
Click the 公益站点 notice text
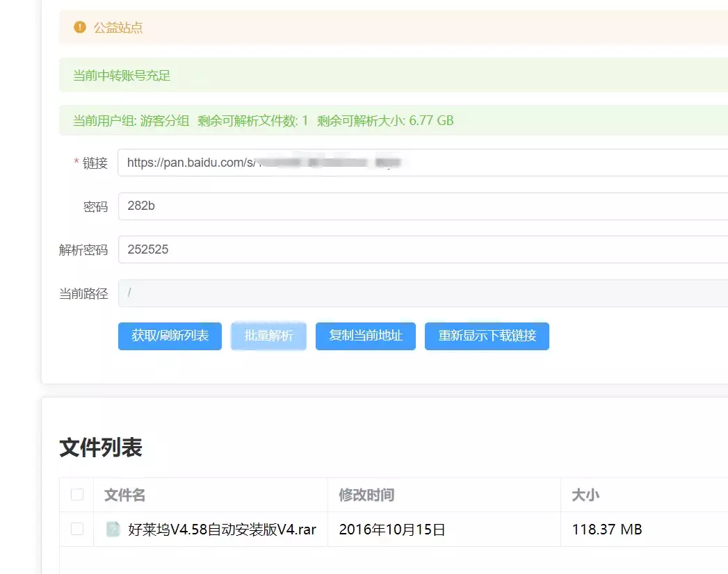(x=118, y=28)
